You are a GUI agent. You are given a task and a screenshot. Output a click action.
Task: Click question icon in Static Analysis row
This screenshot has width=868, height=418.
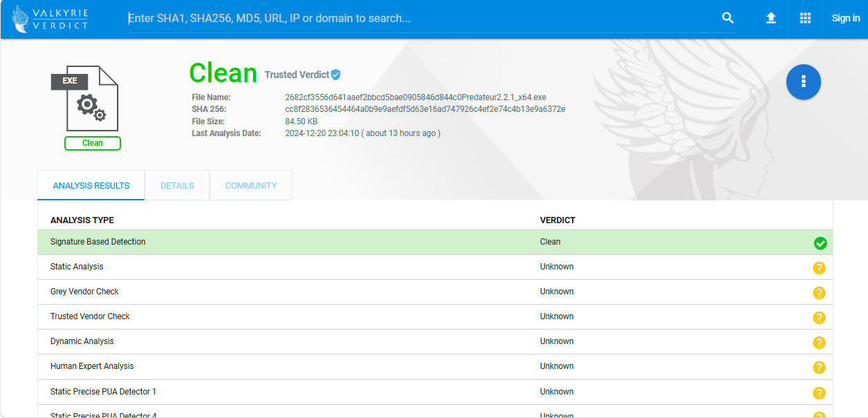click(x=820, y=268)
